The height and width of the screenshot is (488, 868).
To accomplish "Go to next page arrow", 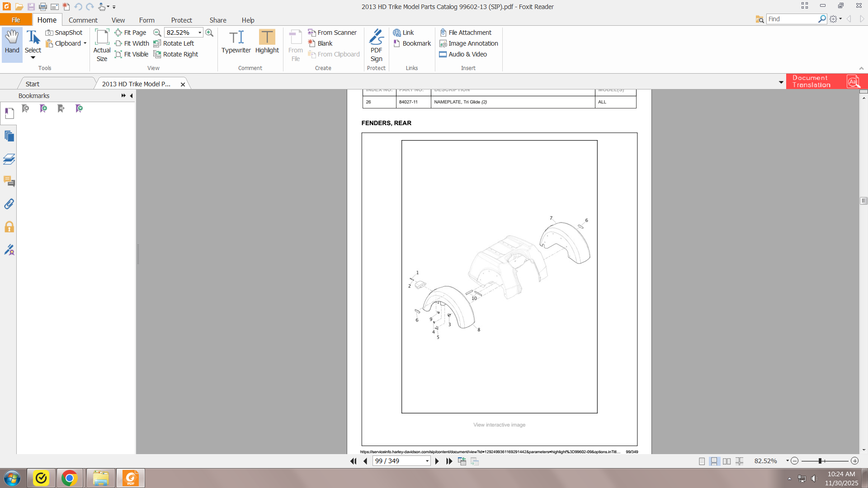I will (x=437, y=461).
